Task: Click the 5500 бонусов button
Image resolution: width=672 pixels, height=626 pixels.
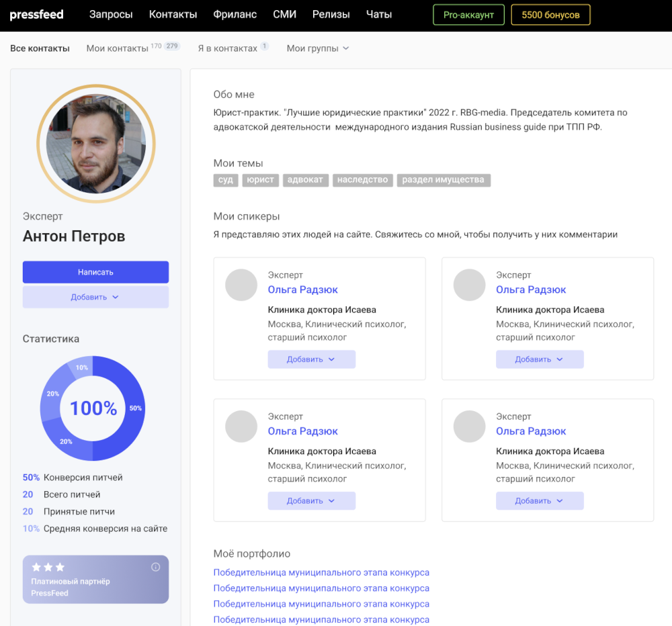Action: pos(550,15)
